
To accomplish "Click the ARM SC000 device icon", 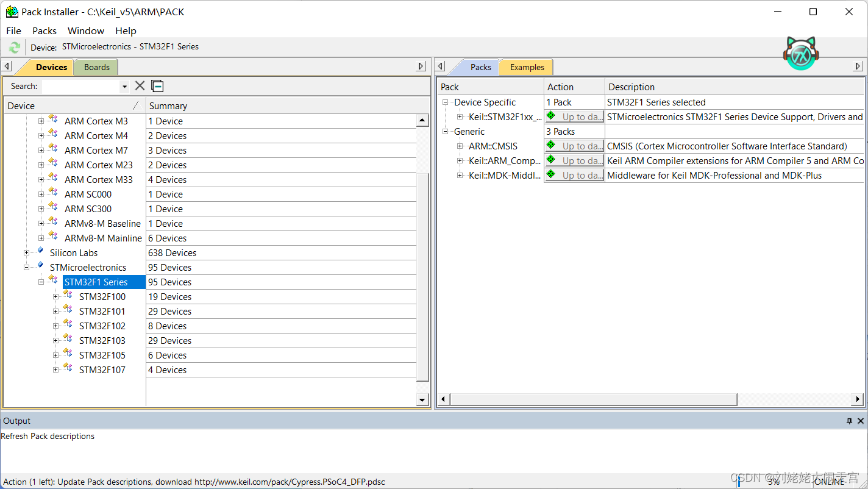I will (53, 193).
